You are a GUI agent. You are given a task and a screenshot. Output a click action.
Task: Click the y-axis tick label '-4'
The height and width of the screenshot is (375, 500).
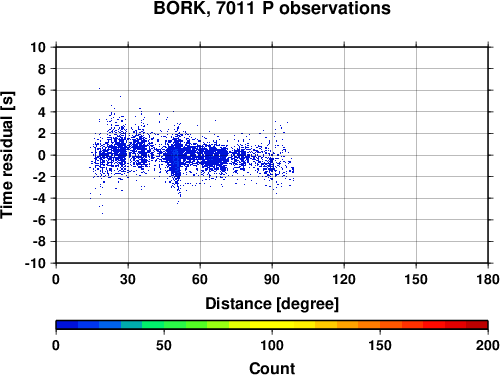39,198
